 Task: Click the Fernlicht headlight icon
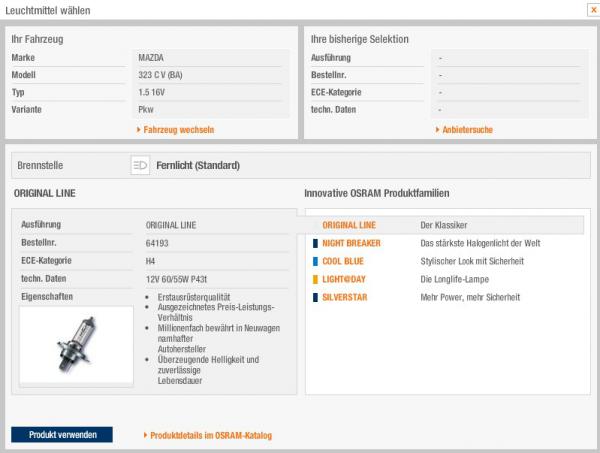coord(140,166)
